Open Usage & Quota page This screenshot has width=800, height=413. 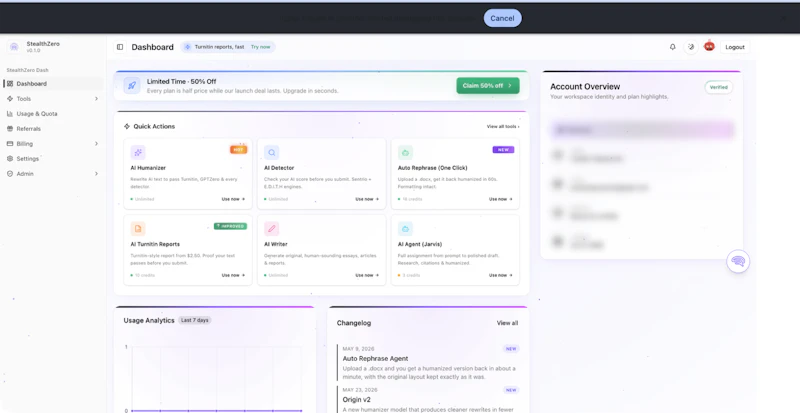53,114
